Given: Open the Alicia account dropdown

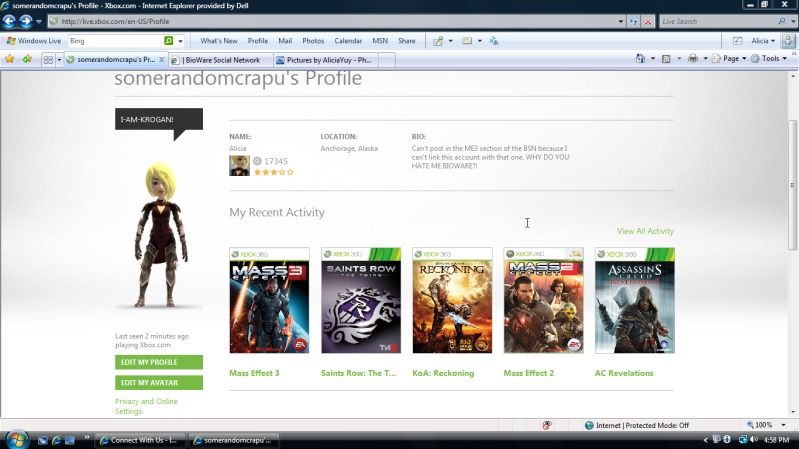Looking at the screenshot, I should (x=763, y=41).
